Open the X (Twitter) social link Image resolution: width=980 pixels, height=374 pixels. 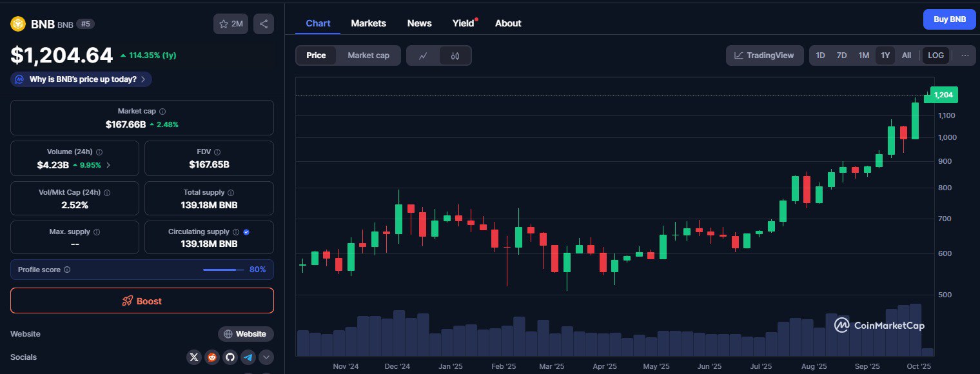click(194, 357)
